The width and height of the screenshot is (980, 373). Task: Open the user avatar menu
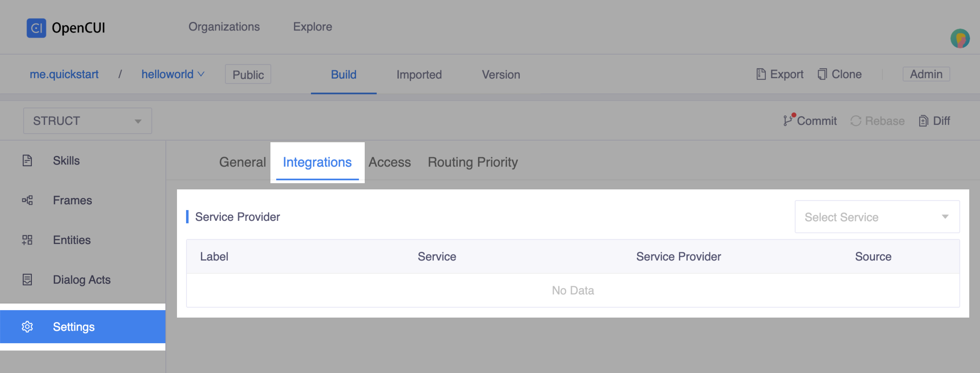click(961, 39)
